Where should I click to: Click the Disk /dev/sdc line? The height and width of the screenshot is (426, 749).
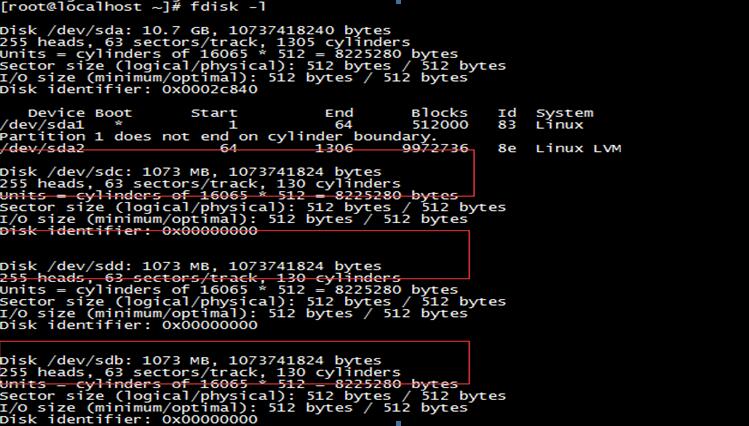(191, 172)
